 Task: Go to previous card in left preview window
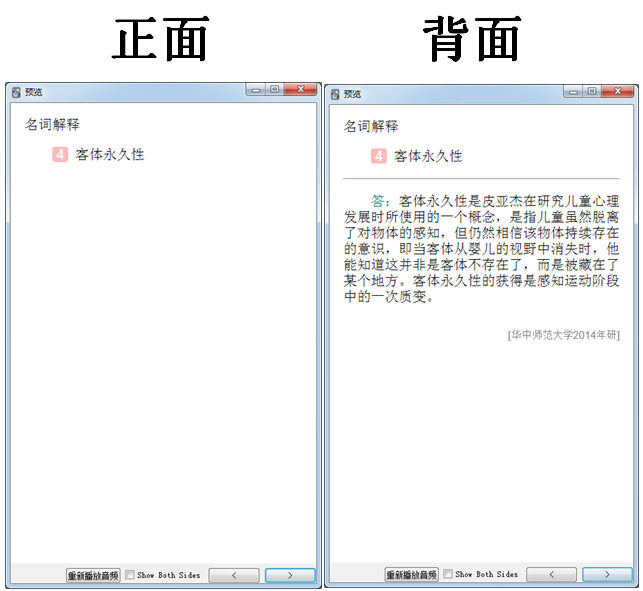tap(234, 575)
